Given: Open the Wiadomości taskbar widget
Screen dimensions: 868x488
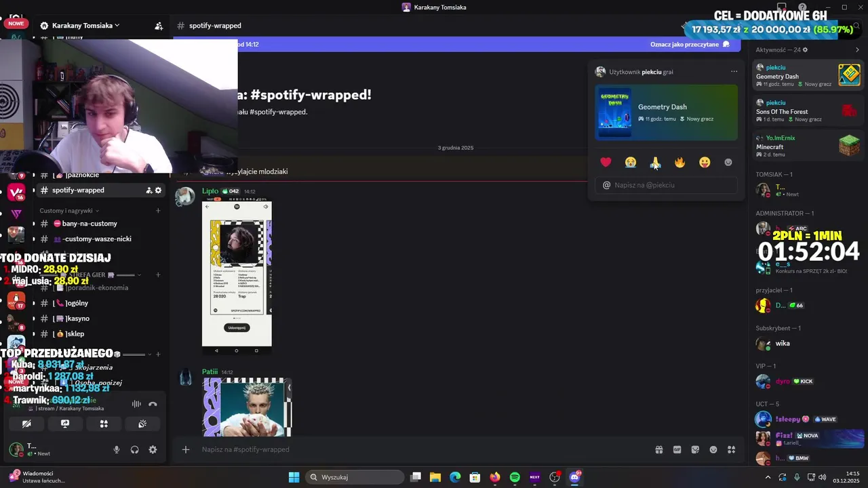Looking at the screenshot, I should pyautogui.click(x=37, y=477).
